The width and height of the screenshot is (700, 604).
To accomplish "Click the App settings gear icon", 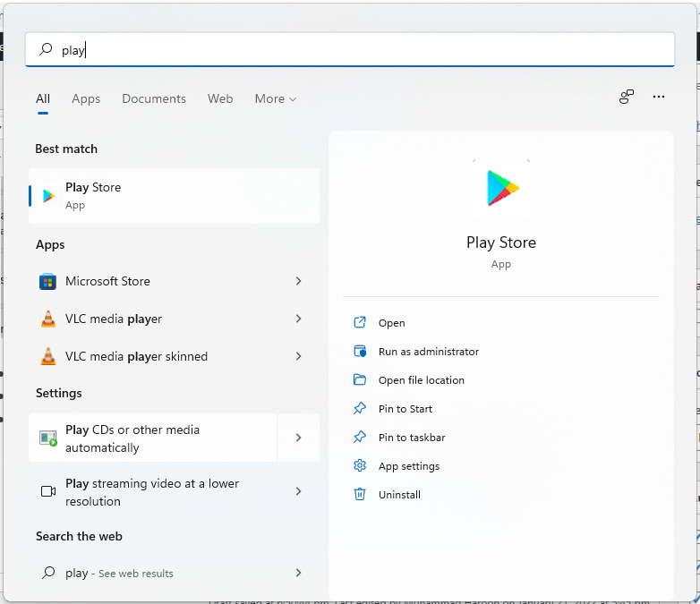I will (x=359, y=465).
